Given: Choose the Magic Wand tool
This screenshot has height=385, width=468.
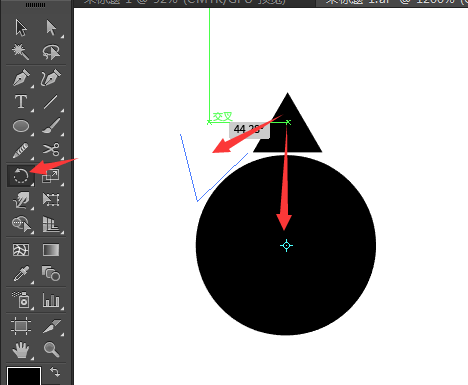Looking at the screenshot, I should click(x=21, y=52).
